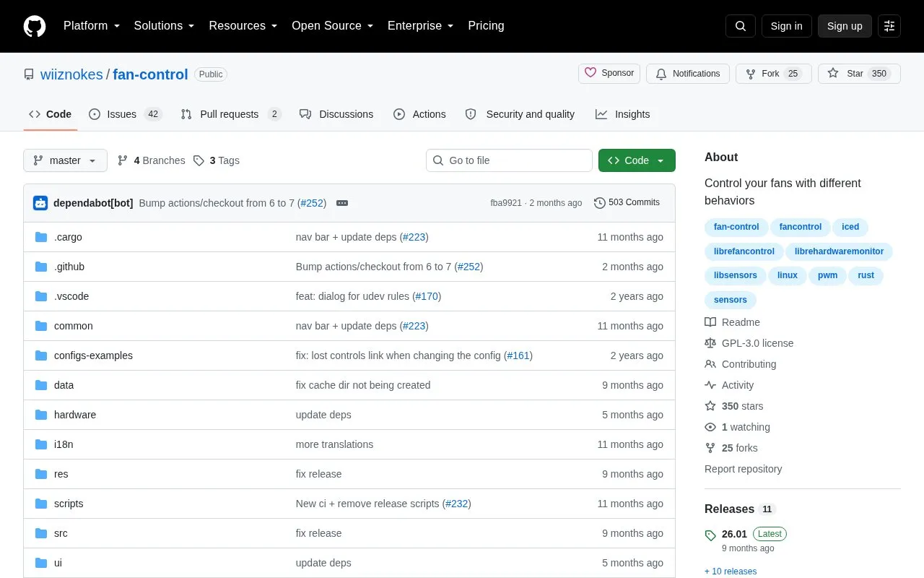Viewport: 924px width, 578px height.
Task: Click the release tag icon beside 26.01
Action: tap(710, 535)
